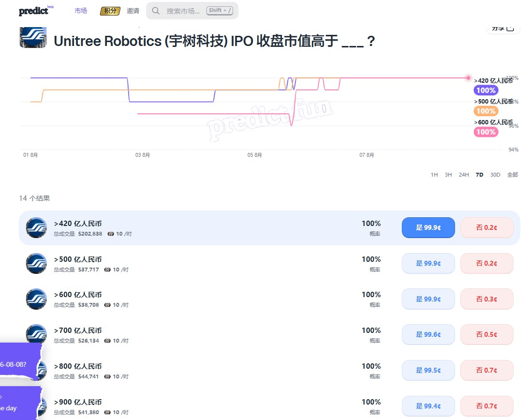Viewport: 530px width, 420px height.
Task: Buy 是 99.4¢ for >900 亿人民币
Action: 428,406
